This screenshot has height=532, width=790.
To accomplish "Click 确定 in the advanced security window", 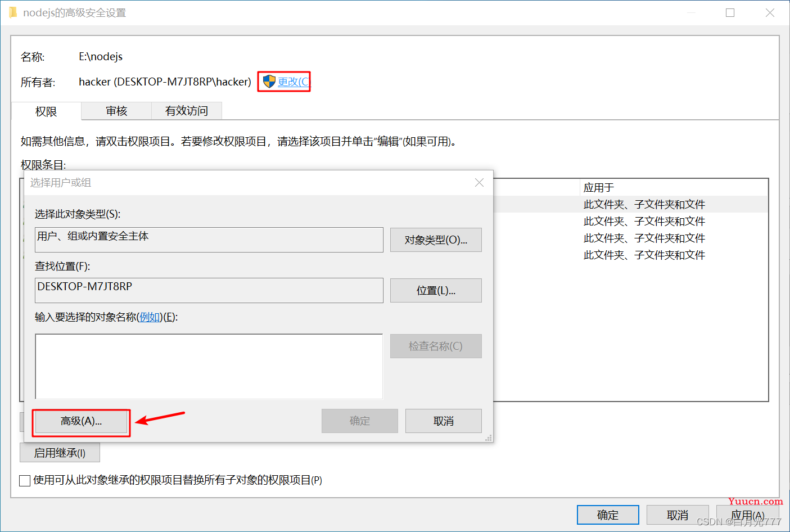I will point(608,515).
